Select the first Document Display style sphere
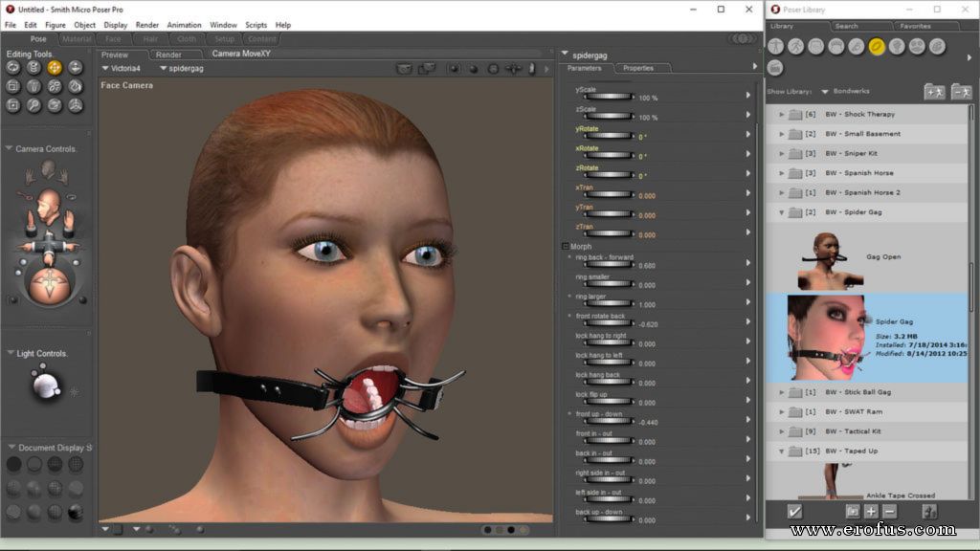980x551 pixels. pos(13,464)
